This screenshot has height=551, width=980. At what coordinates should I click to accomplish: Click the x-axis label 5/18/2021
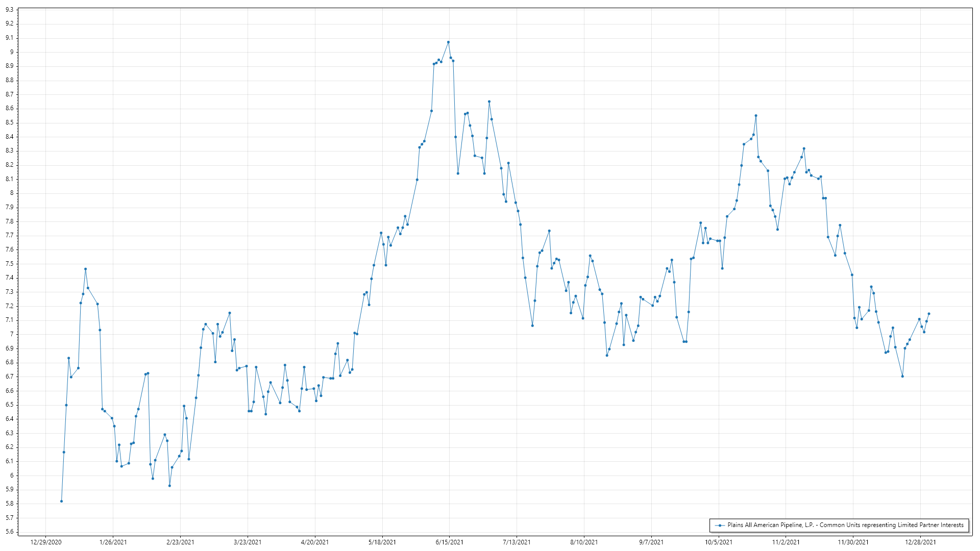click(x=382, y=542)
